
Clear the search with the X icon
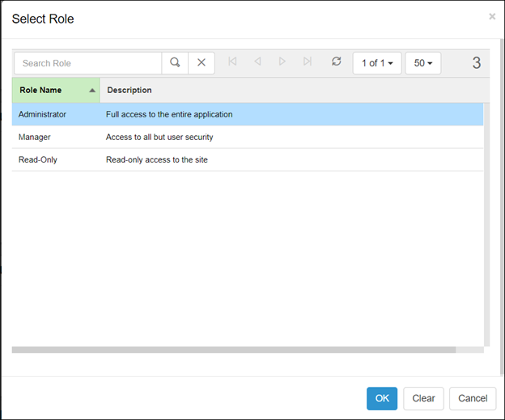[x=202, y=63]
